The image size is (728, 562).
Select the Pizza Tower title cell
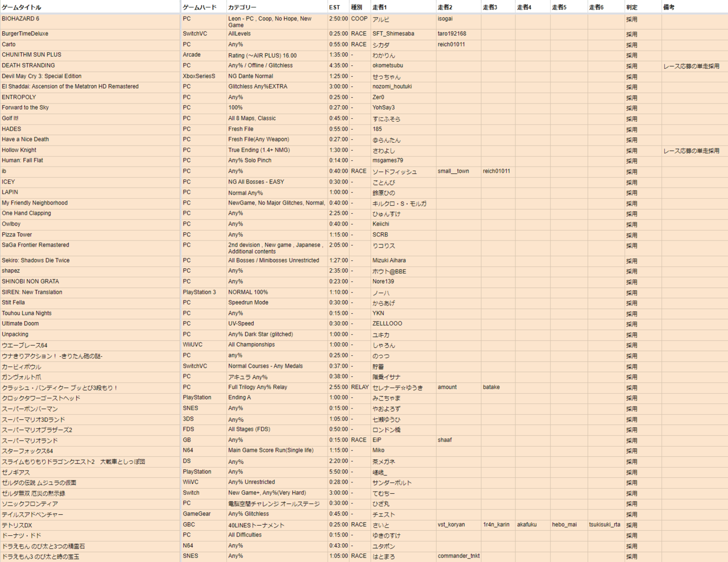[90, 235]
